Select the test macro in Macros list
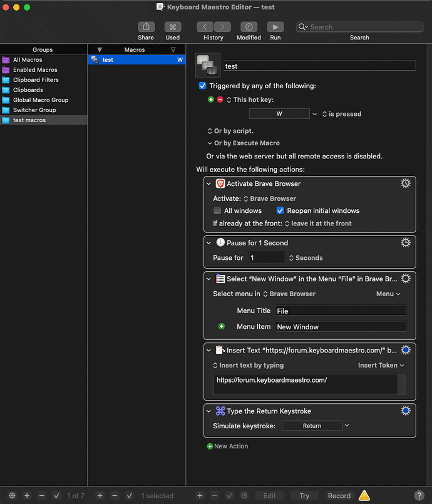This screenshot has width=432, height=504. [136, 59]
